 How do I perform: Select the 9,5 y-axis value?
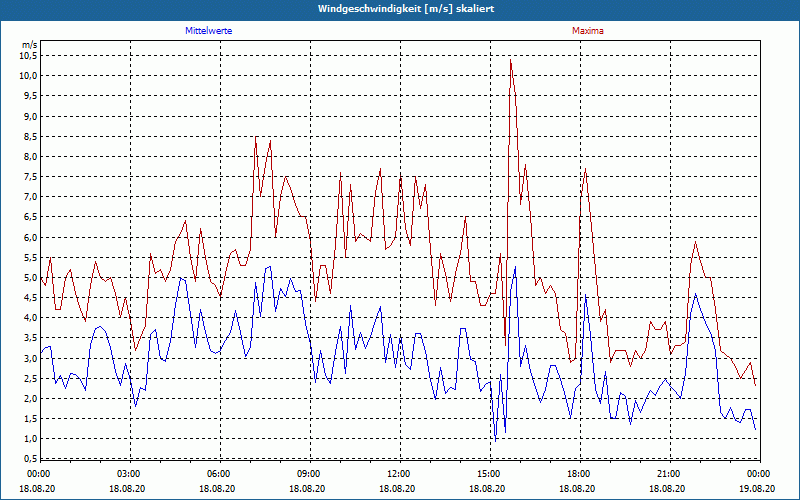pyautogui.click(x=31, y=96)
